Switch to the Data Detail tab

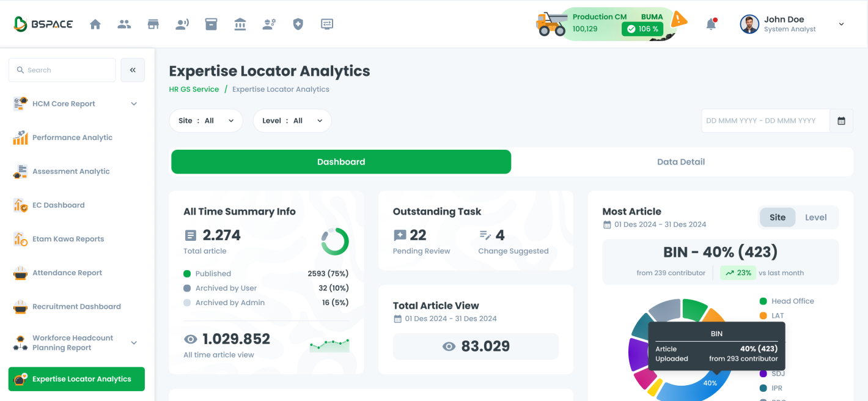coord(681,162)
